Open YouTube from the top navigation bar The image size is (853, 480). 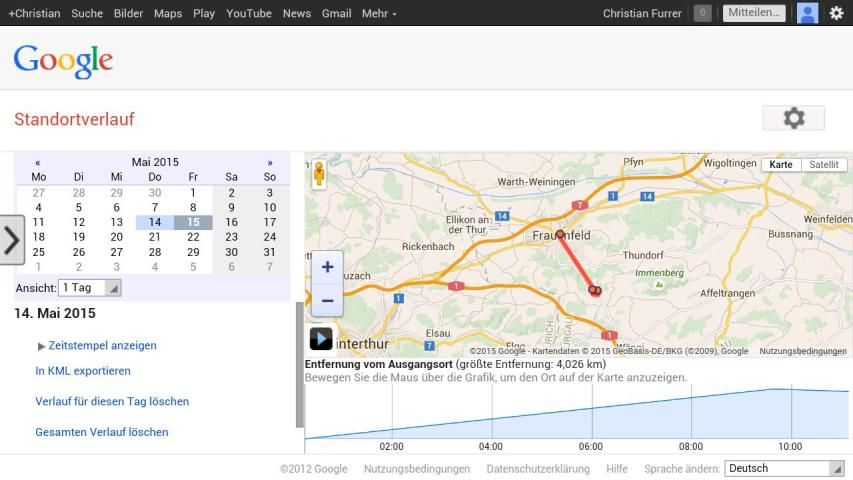coord(249,13)
